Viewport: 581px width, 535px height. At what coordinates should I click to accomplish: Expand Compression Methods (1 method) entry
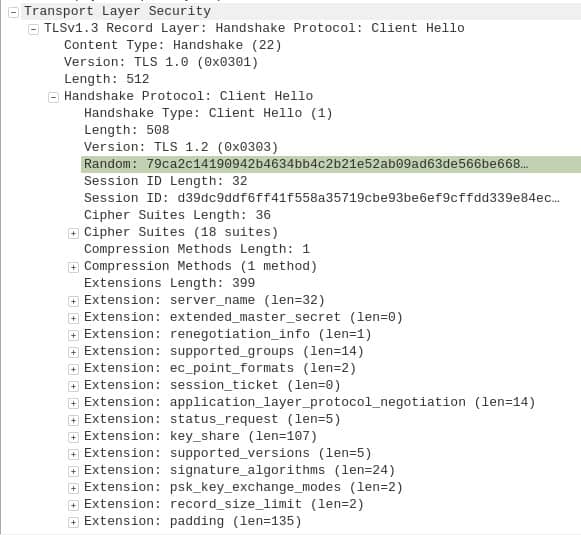tap(73, 267)
